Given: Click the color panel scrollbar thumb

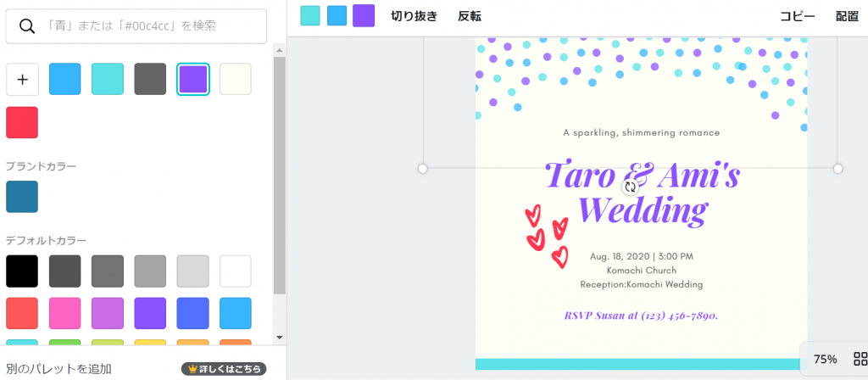Looking at the screenshot, I should pos(280,175).
